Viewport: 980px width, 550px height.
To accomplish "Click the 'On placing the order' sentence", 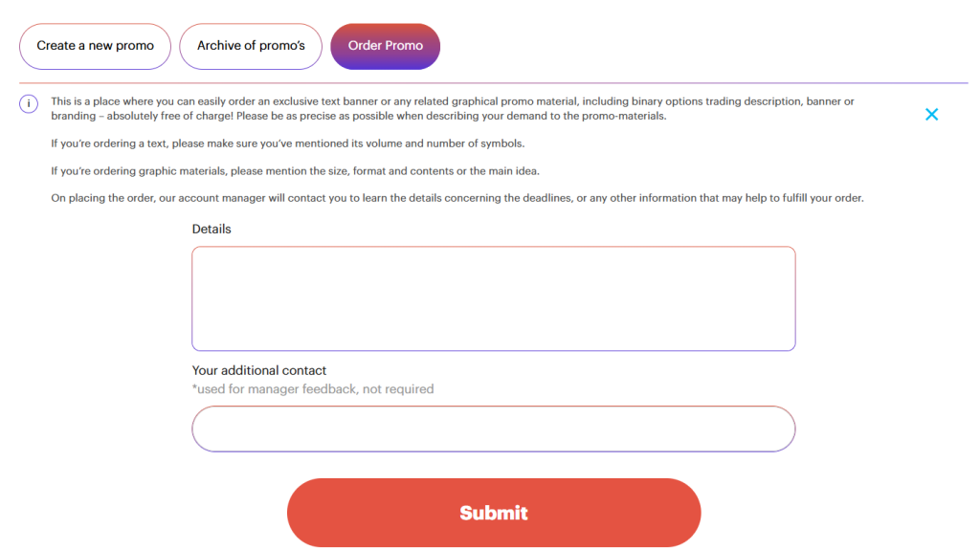I will [x=457, y=198].
